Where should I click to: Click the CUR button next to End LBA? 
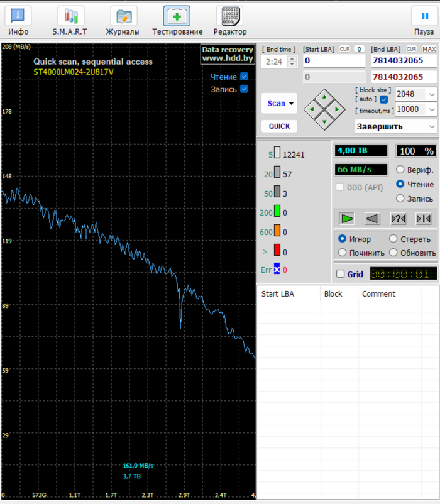[411, 49]
